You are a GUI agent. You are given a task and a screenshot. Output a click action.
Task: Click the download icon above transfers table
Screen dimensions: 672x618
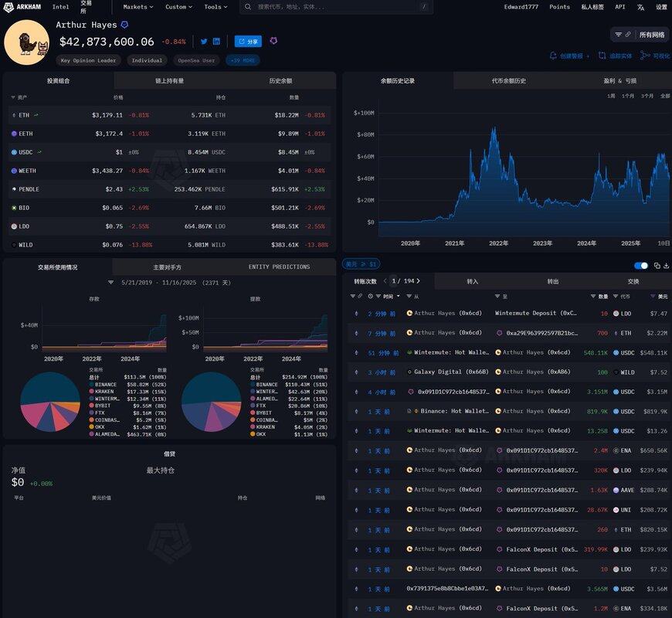(667, 266)
